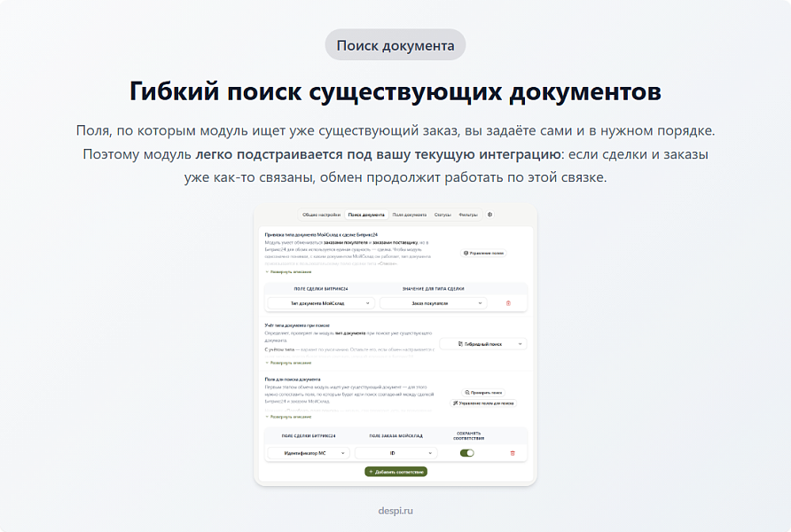Open the ID order field dropdown
Viewport: 791px width, 532px height.
395,453
